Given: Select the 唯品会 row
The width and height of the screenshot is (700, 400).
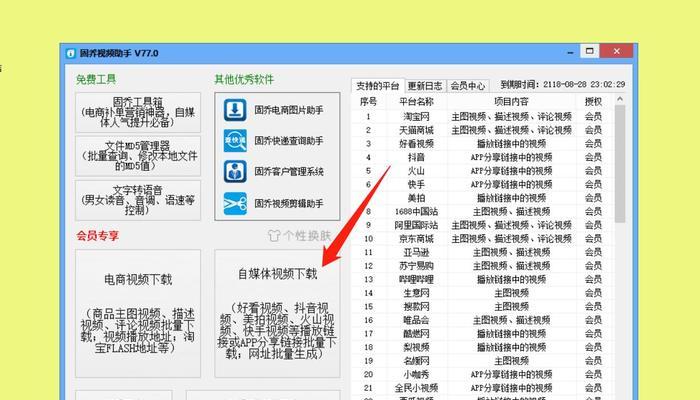Looking at the screenshot, I should (482, 320).
